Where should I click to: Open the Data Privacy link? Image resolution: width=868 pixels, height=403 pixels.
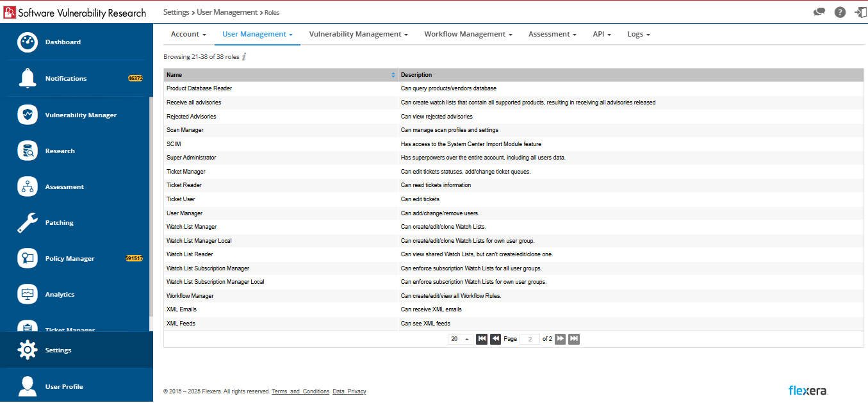tap(349, 391)
